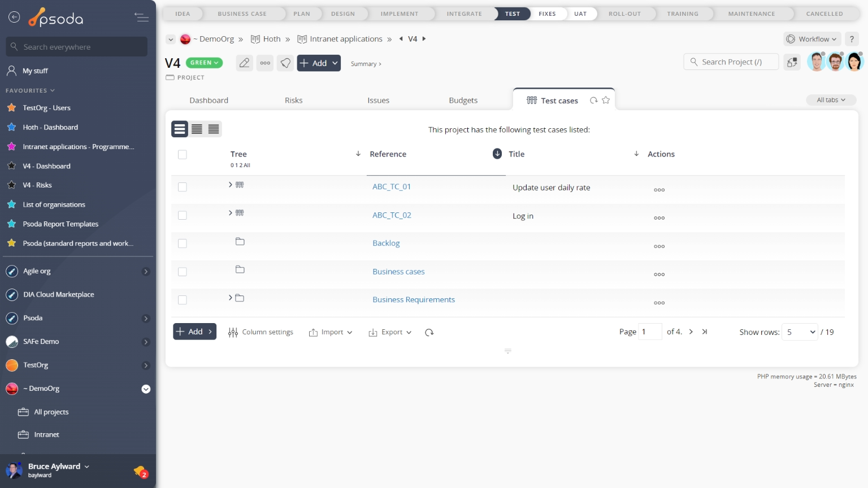Switch to the Budgets tab

coord(463,101)
